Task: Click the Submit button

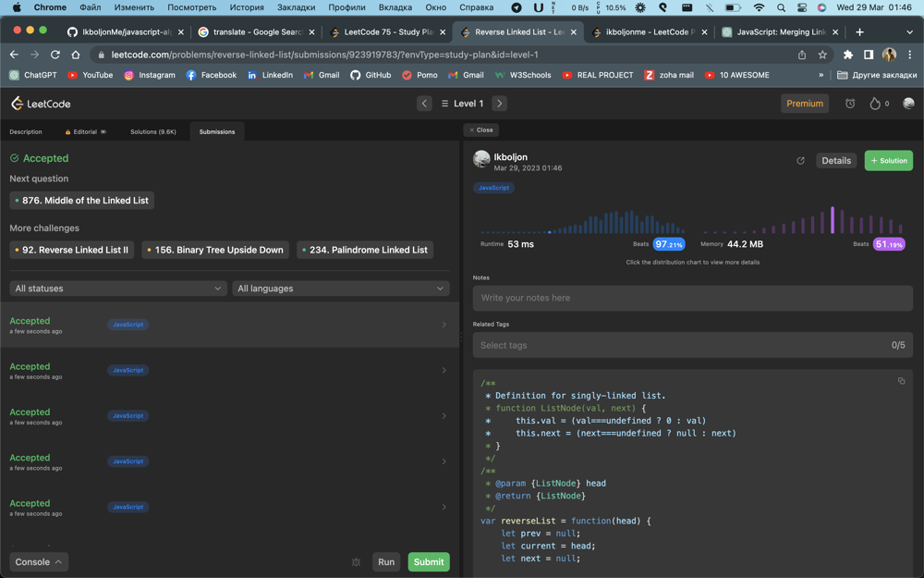Action: point(428,561)
